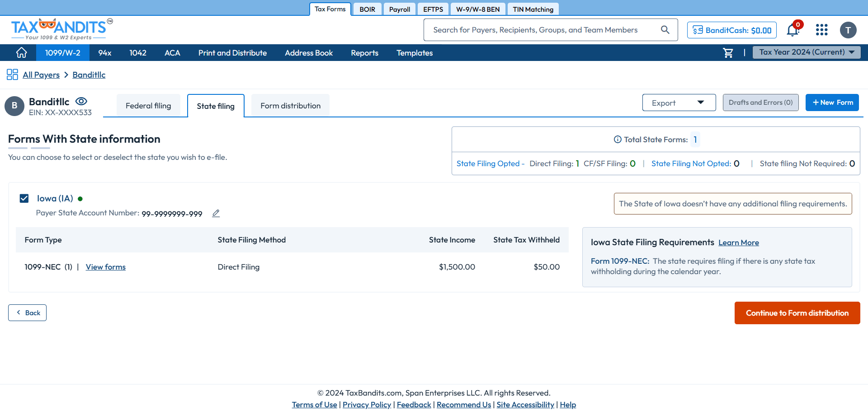Click the info icon beside Total State Forms
This screenshot has width=868, height=415.
click(x=618, y=140)
